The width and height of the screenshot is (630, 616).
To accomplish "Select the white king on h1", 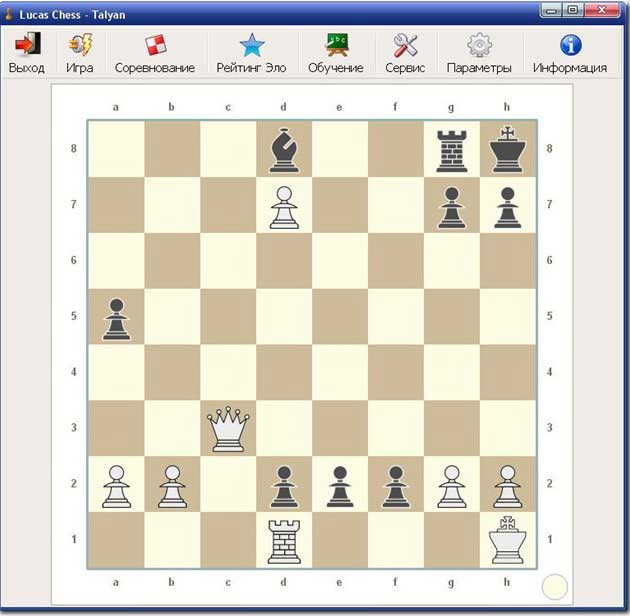I will click(x=507, y=540).
